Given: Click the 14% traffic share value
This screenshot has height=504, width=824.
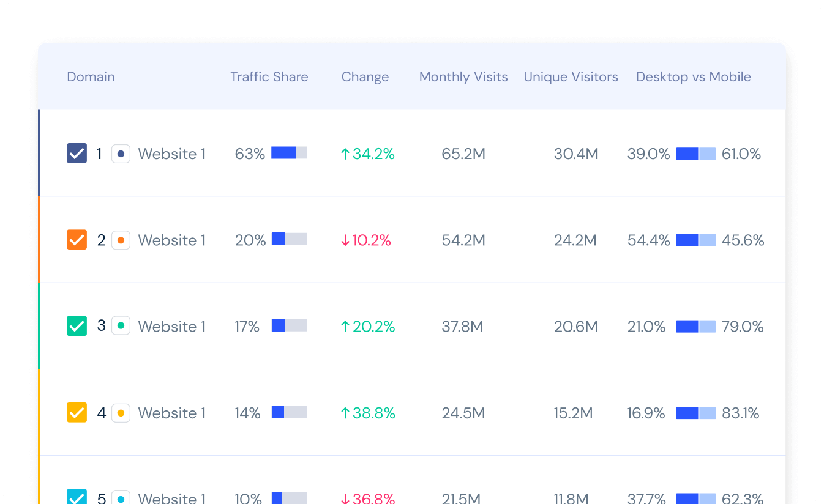Looking at the screenshot, I should tap(248, 413).
